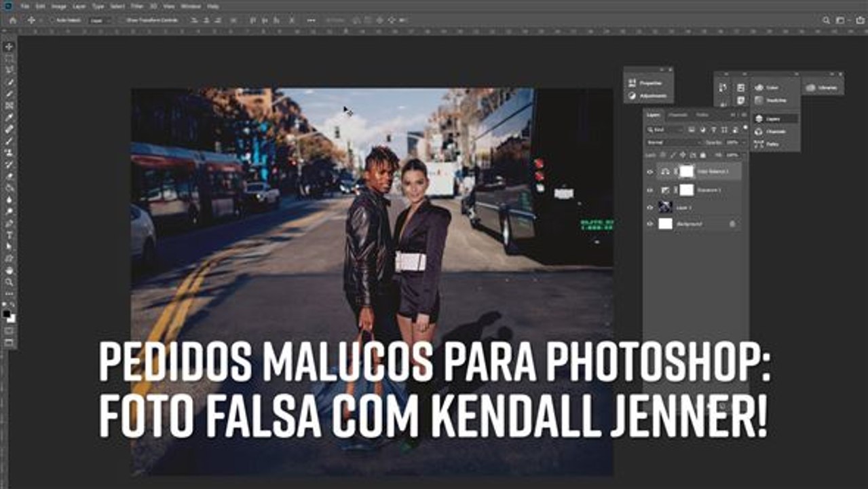Select the Clone Stamp tool
The height and width of the screenshot is (489, 868).
click(10, 152)
